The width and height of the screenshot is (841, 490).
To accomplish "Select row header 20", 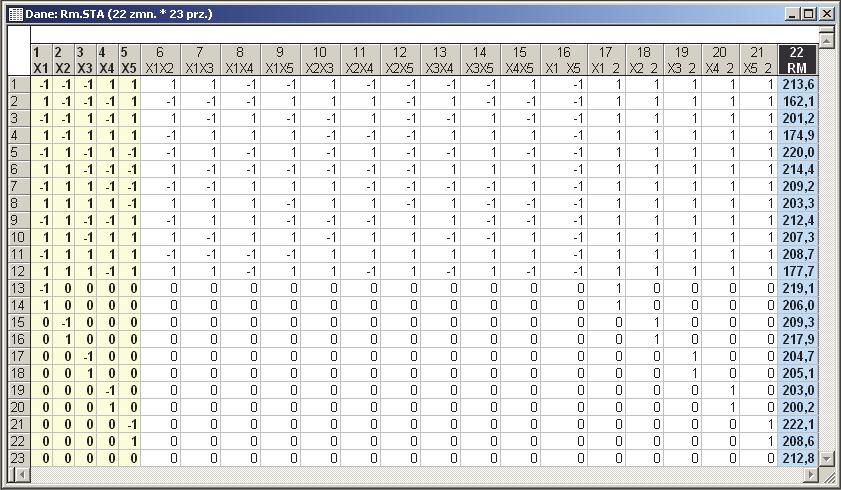I will click(19, 407).
